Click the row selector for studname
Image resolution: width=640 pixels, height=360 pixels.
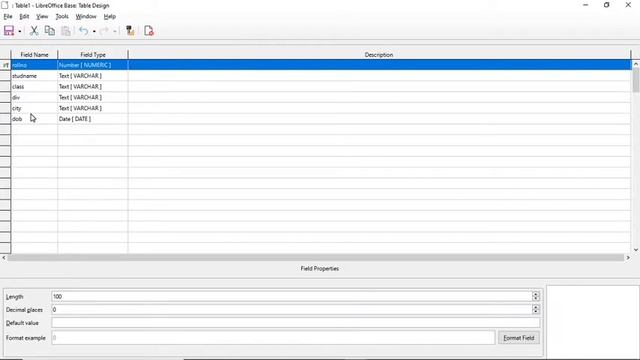tap(5, 76)
